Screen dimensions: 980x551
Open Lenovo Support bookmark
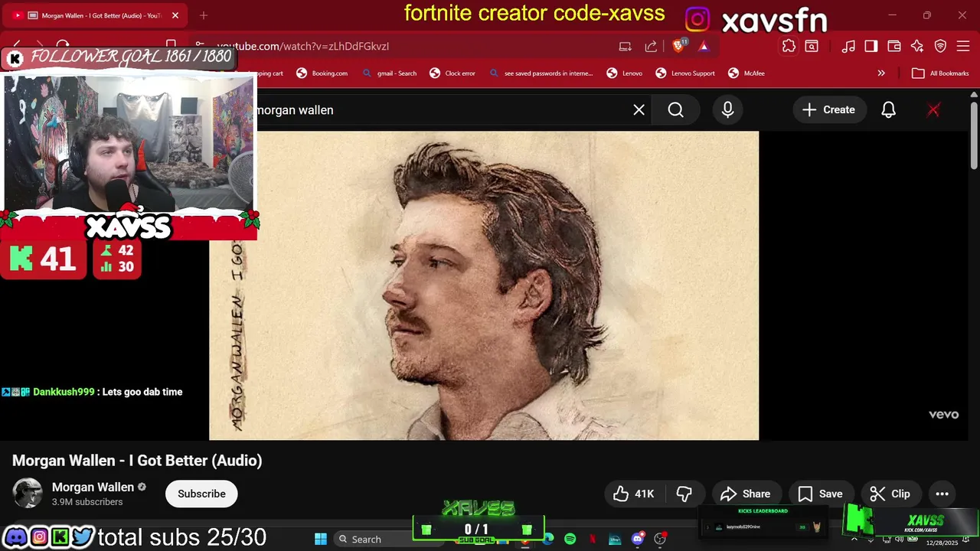point(685,73)
